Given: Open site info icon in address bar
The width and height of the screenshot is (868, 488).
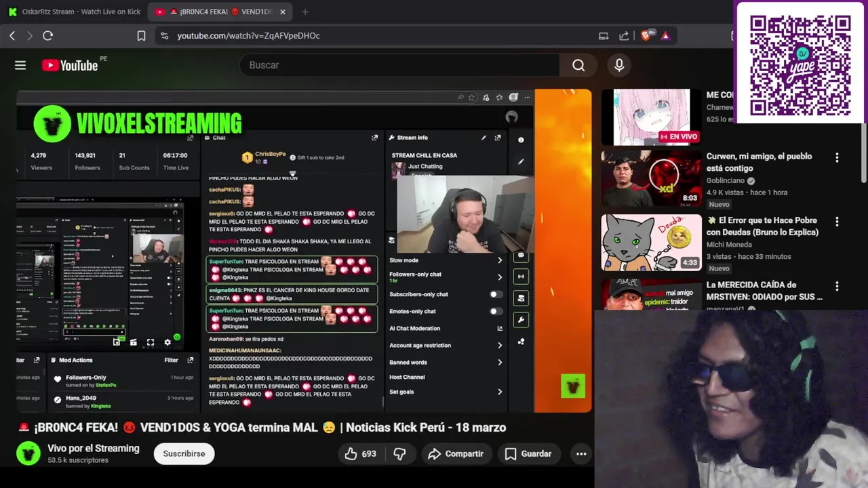Looking at the screenshot, I should [x=163, y=36].
